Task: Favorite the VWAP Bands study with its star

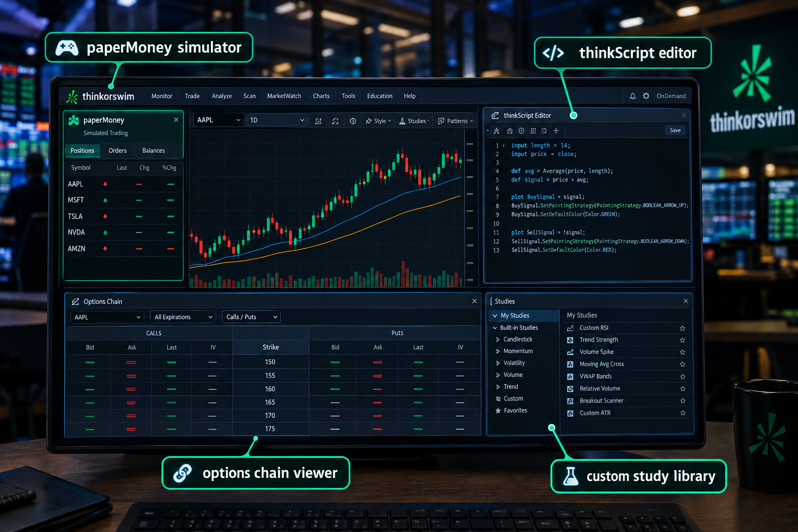Action: click(683, 377)
